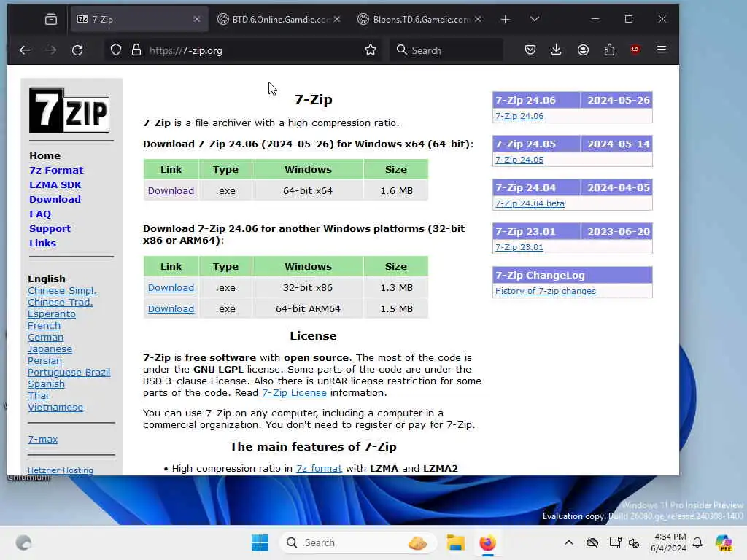747x560 pixels.
Task: Show hidden system tray icons
Action: click(569, 542)
